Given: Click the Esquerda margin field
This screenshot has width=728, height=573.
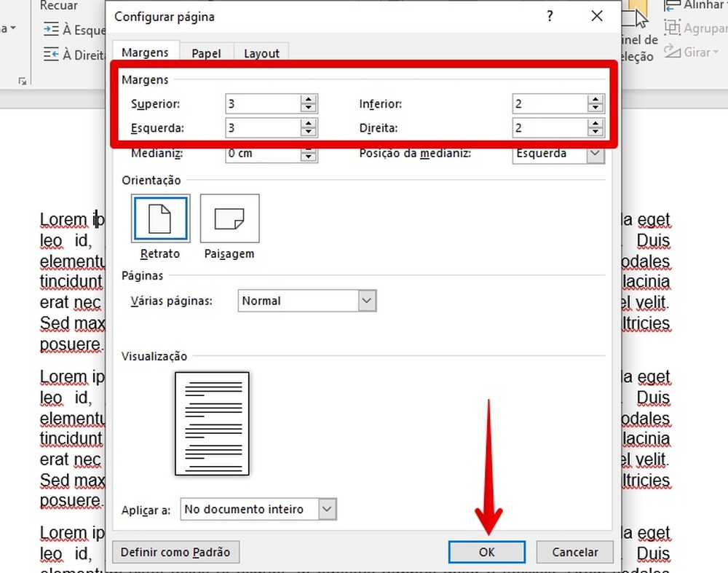Looking at the screenshot, I should [263, 127].
